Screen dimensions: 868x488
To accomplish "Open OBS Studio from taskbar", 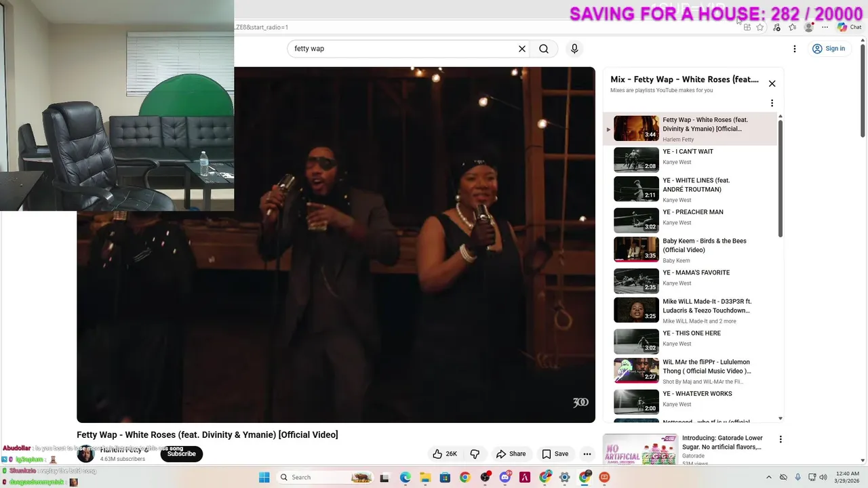I will click(485, 477).
